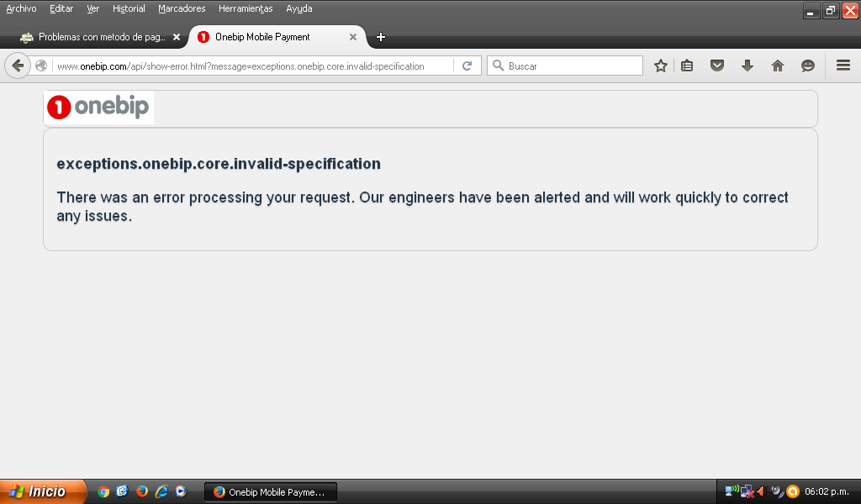Close the Firefox window with red X
The image size is (861, 504).
tap(850, 10)
